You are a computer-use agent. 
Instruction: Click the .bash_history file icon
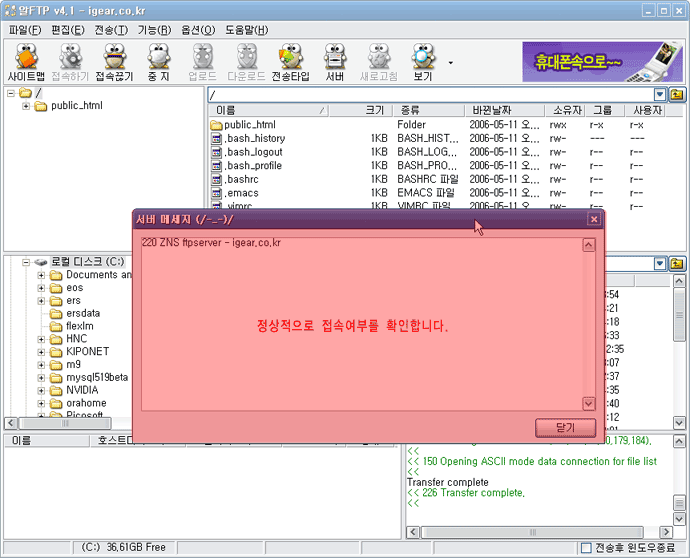(x=216, y=139)
